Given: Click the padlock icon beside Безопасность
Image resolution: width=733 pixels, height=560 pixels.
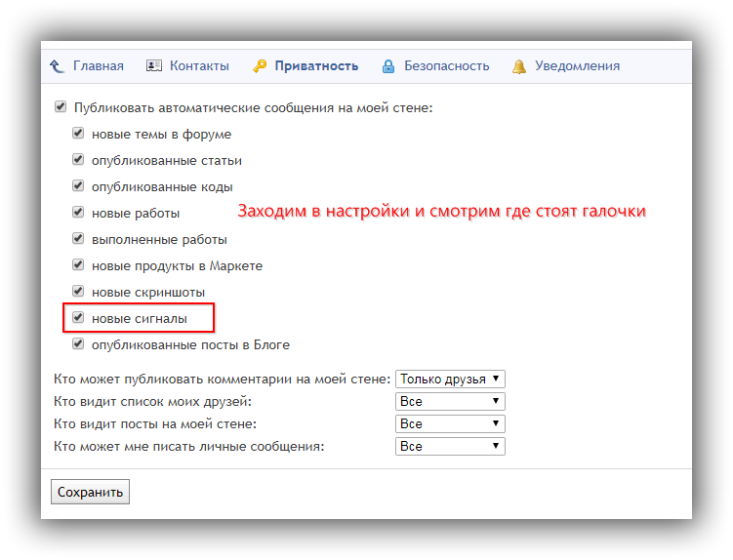Looking at the screenshot, I should [388, 66].
